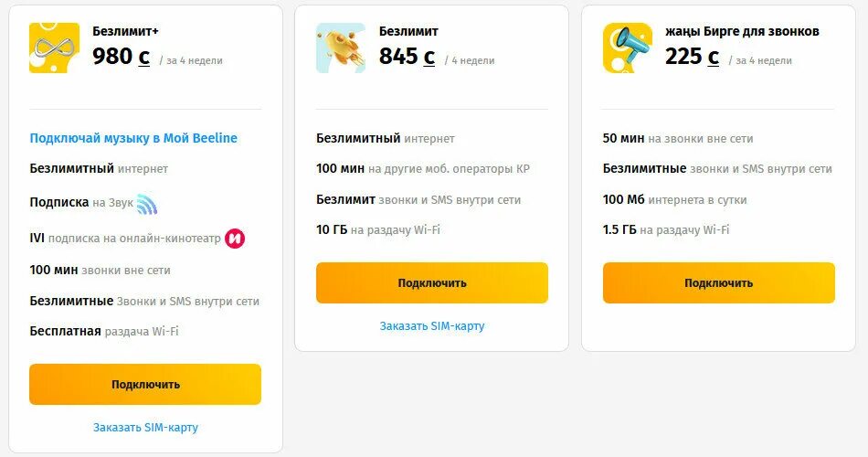Click the 845 с price

coord(407,57)
